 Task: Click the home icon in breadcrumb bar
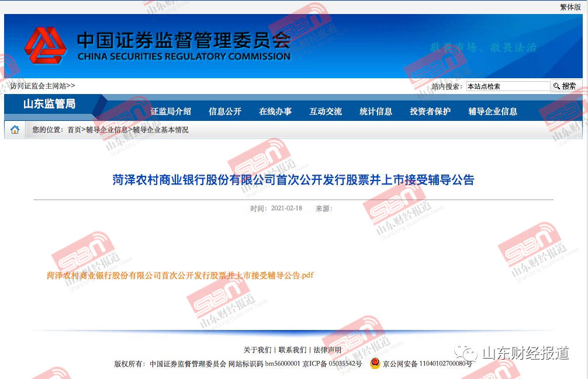(15, 130)
